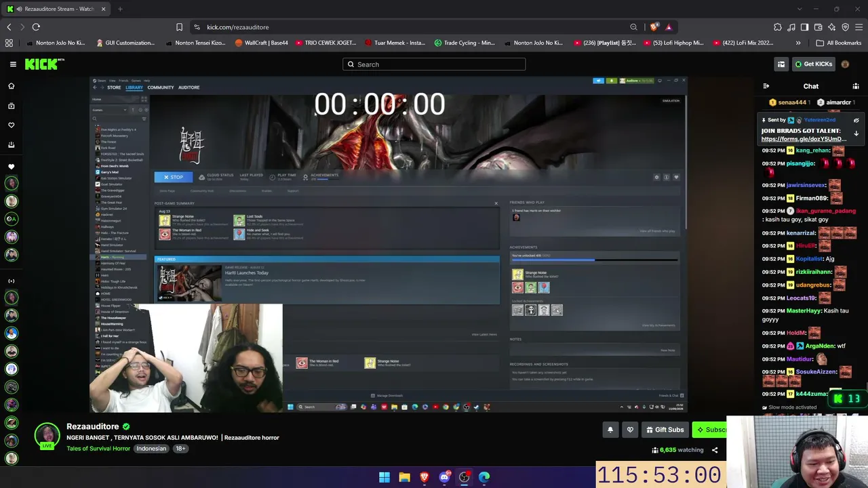Collapse the chat panel with the arrow icon
The width and height of the screenshot is (868, 488).
[766, 86]
